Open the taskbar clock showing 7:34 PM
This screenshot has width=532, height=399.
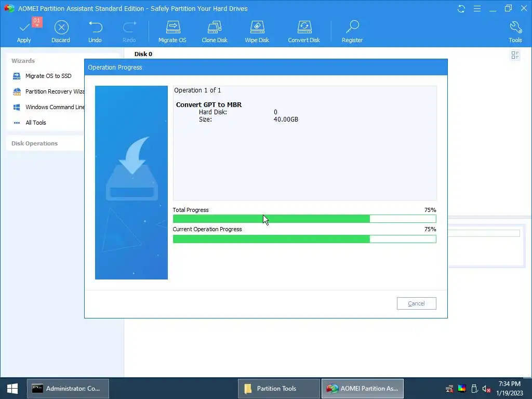coord(510,389)
